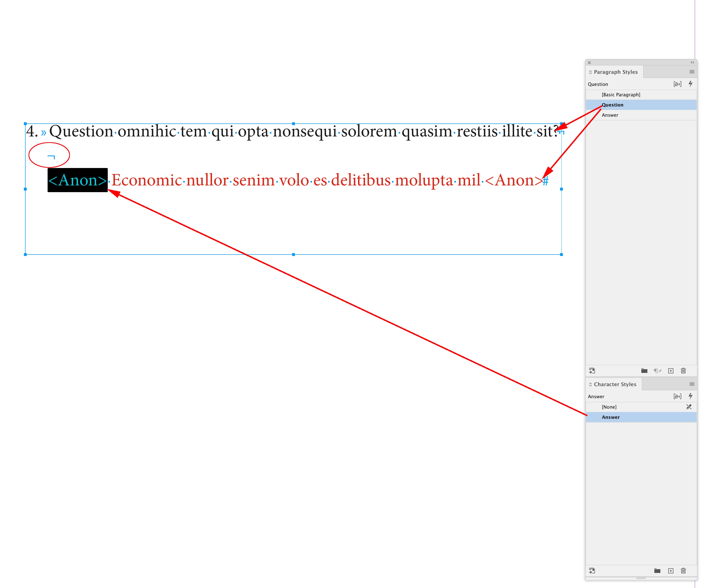
Task: Create new character style with plus icon
Action: click(x=671, y=571)
